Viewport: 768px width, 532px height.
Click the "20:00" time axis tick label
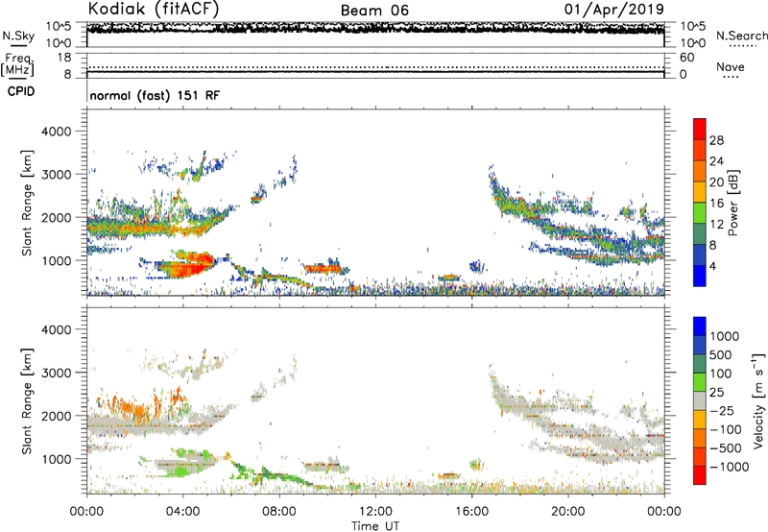tap(568, 512)
